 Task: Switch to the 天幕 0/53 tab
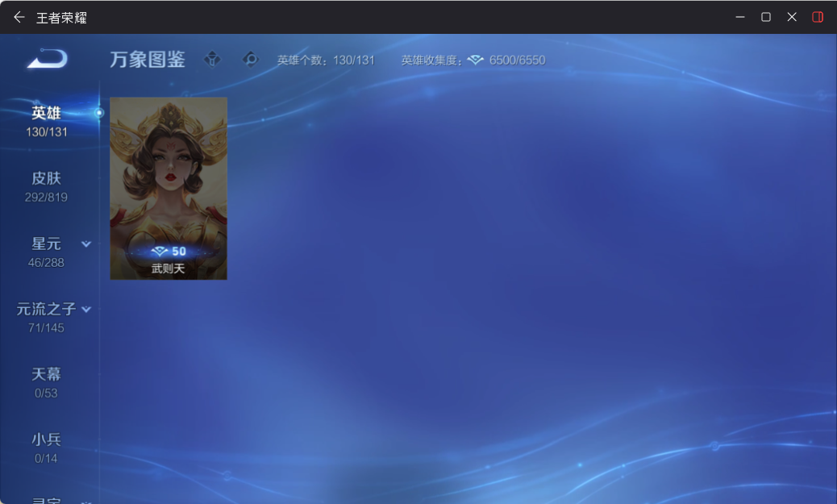pos(47,383)
